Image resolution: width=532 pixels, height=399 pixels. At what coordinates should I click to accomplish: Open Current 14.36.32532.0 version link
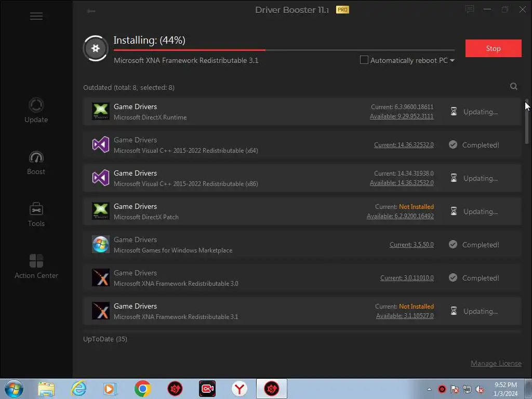pyautogui.click(x=404, y=145)
